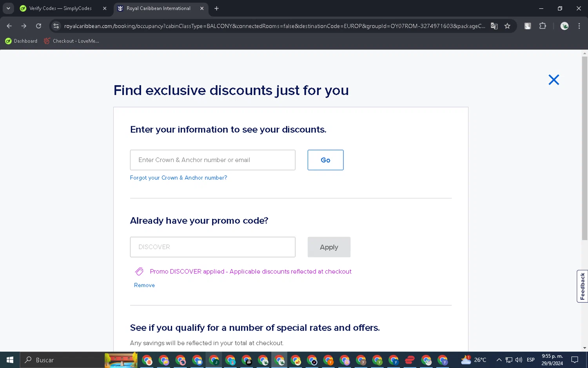
Task: Open the Chrome three-dot menu
Action: 579,26
